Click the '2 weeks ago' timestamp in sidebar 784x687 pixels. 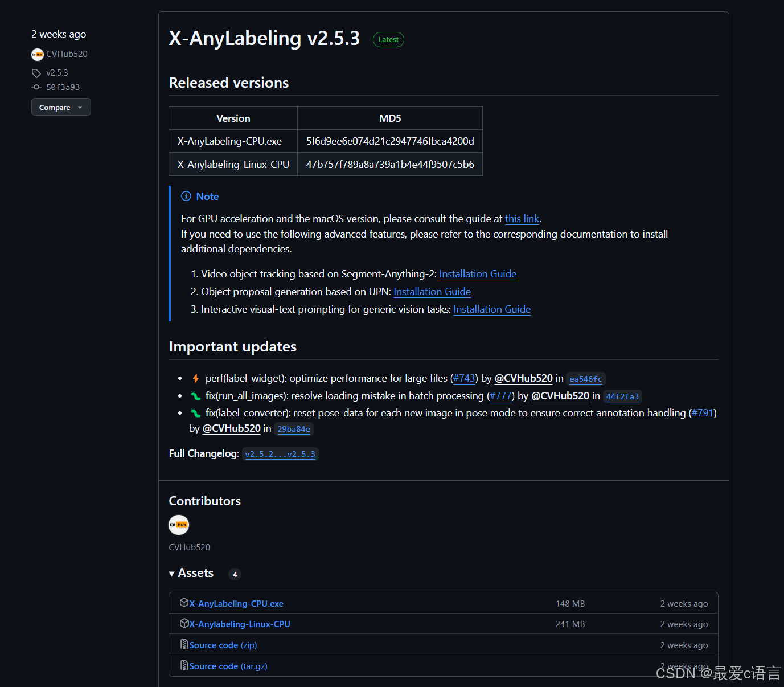(x=59, y=34)
